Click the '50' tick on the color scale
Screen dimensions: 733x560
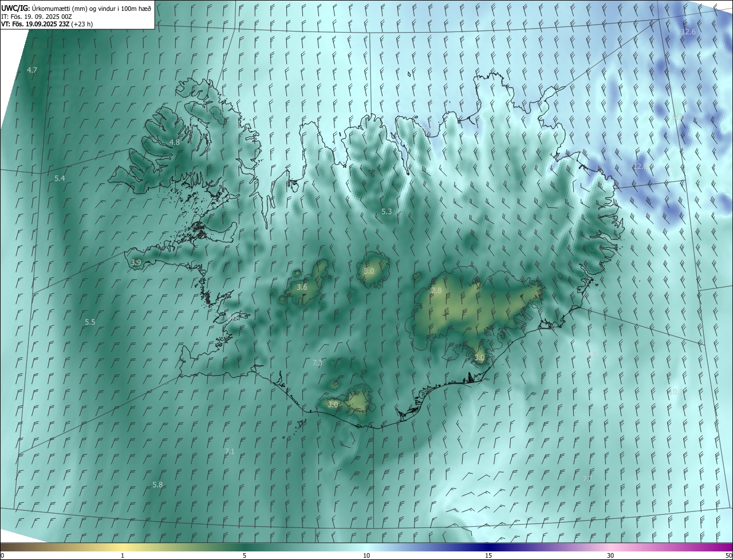(728, 555)
